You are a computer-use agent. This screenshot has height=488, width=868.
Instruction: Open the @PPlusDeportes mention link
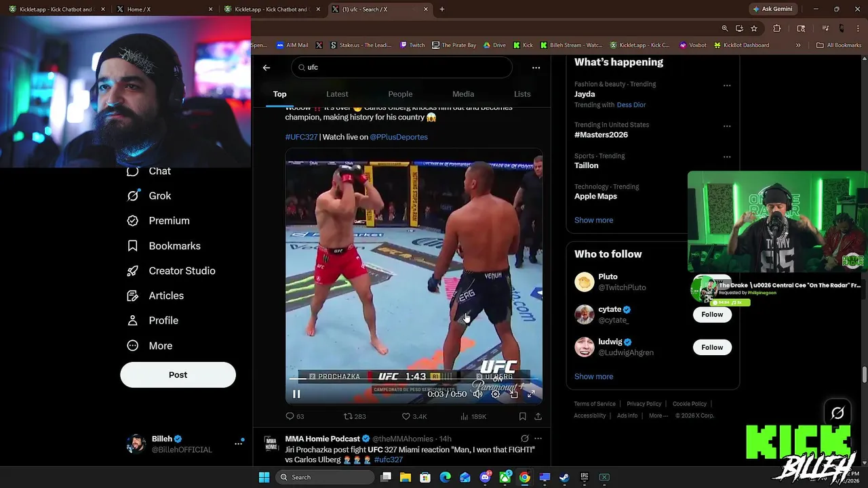pyautogui.click(x=399, y=137)
